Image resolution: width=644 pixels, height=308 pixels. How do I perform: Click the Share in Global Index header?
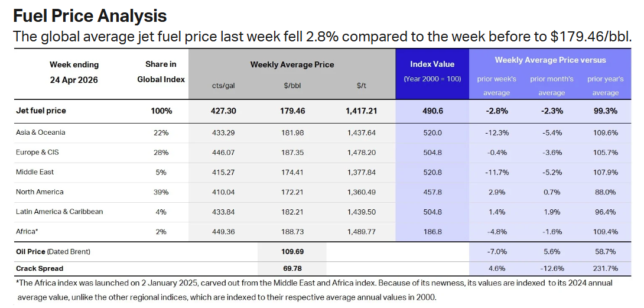pos(161,72)
